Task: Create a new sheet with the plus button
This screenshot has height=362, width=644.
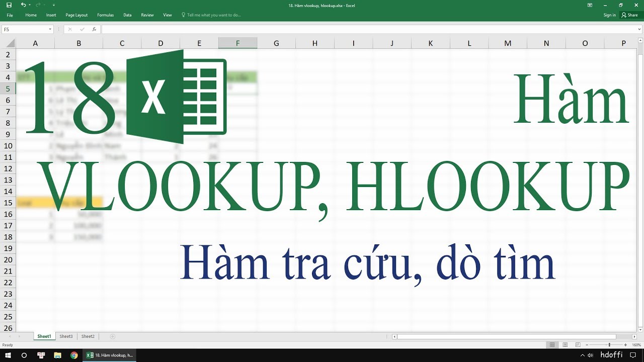Action: click(112, 336)
